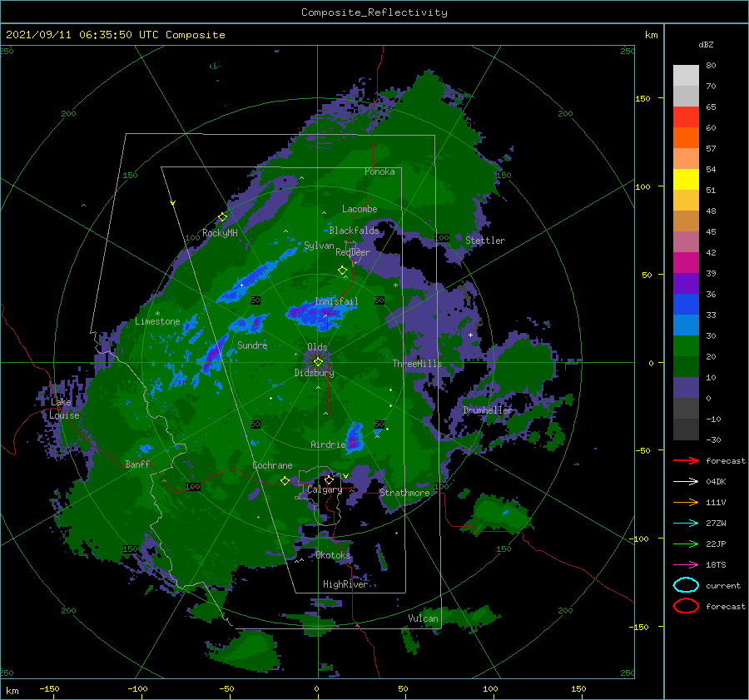The height and width of the screenshot is (700, 749).
Task: Click the Olds city label
Action: click(x=317, y=347)
